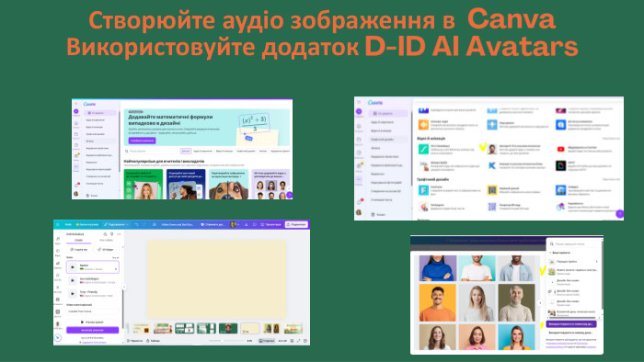Click the video name input field

[x=93, y=311]
